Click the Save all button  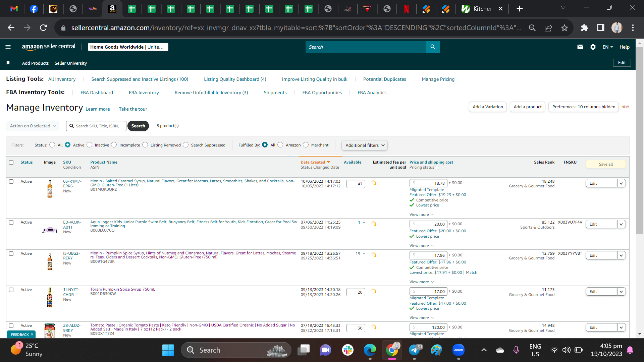click(x=605, y=164)
